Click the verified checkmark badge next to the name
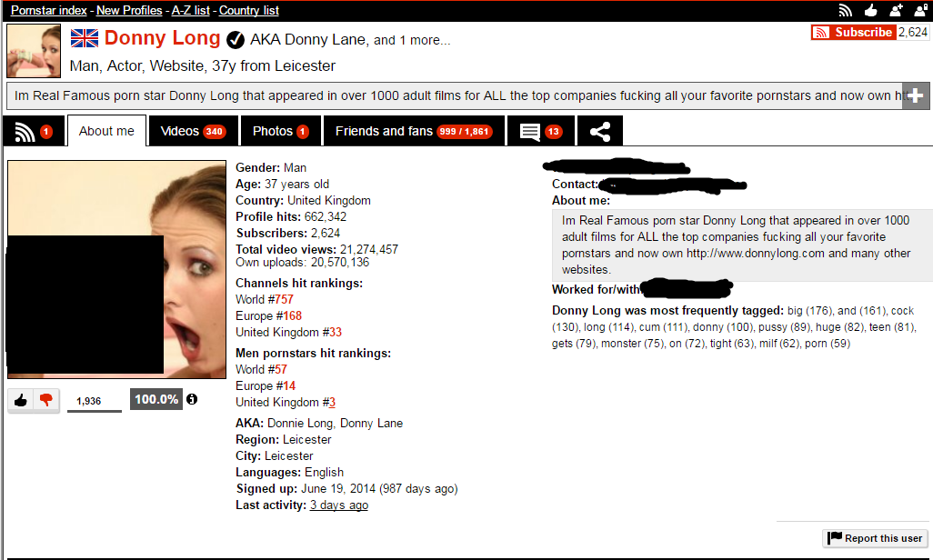Viewport: 933px width, 560px height. 236,39
